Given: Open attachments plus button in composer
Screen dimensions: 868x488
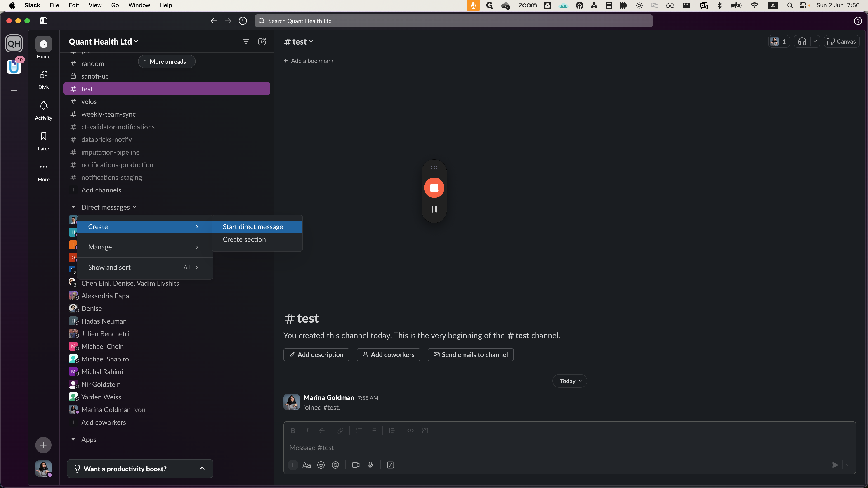Looking at the screenshot, I should point(293,465).
